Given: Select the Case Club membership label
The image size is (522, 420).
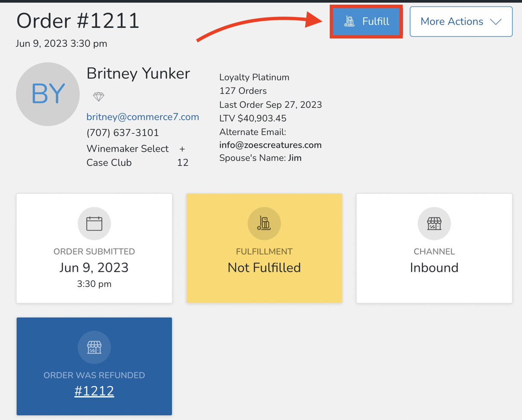Looking at the screenshot, I should click(x=109, y=162).
